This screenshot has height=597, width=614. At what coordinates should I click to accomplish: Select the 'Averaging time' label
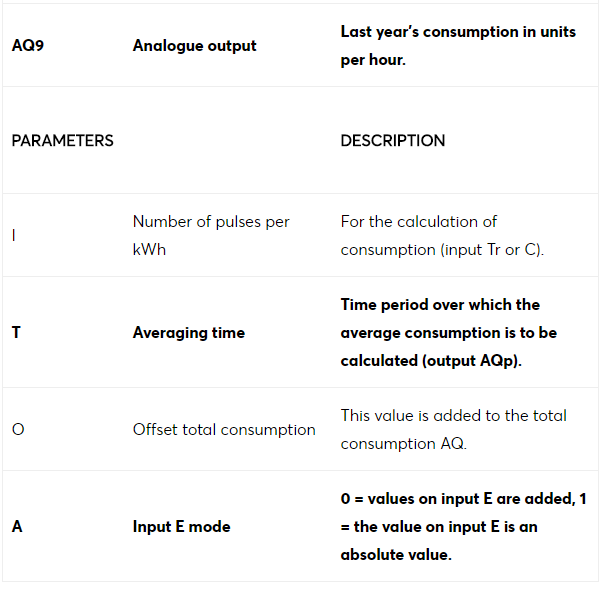(x=189, y=333)
